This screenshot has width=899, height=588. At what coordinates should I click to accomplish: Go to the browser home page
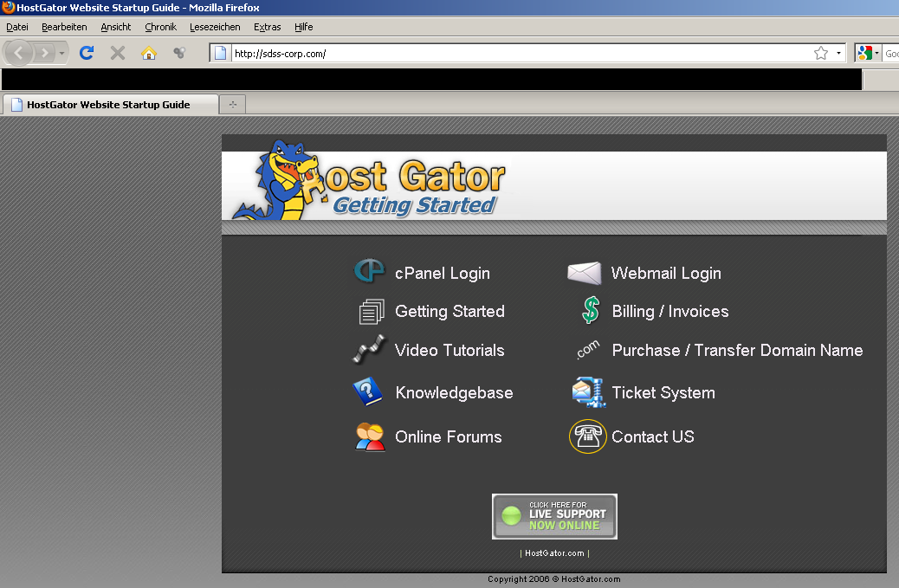coord(148,53)
